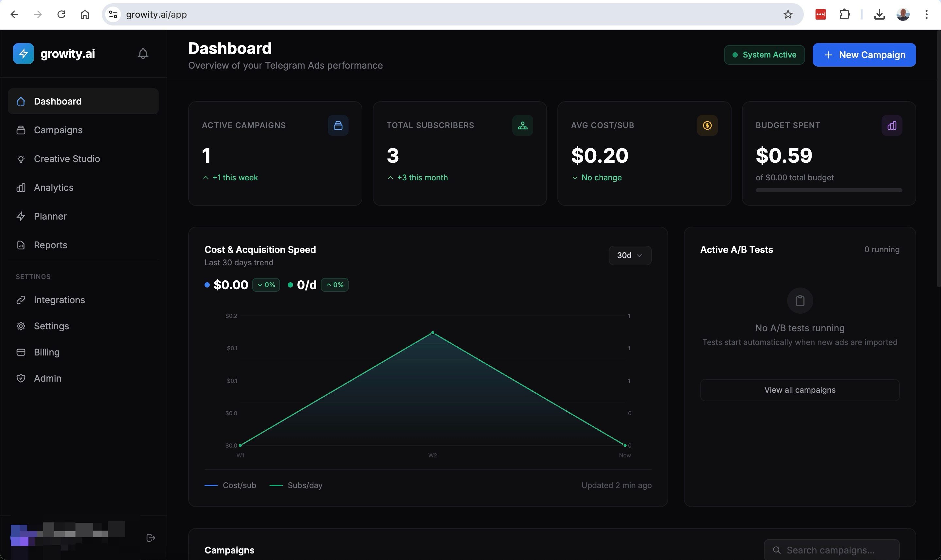
Task: Bookmark this page with the star icon
Action: (787, 14)
